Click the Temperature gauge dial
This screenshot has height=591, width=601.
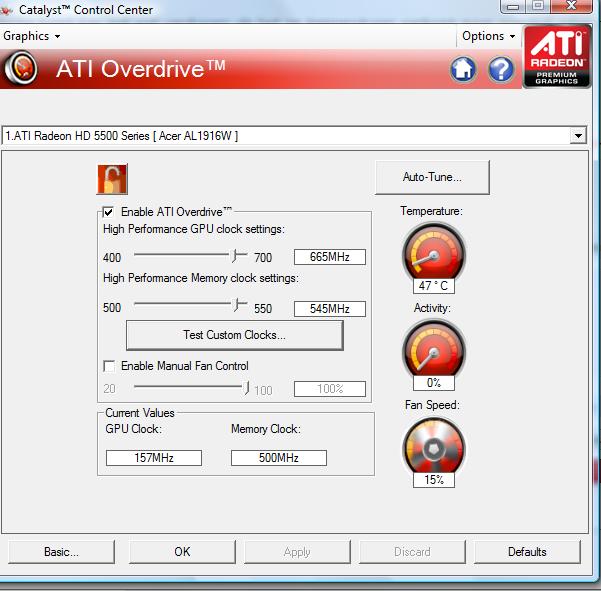(434, 253)
